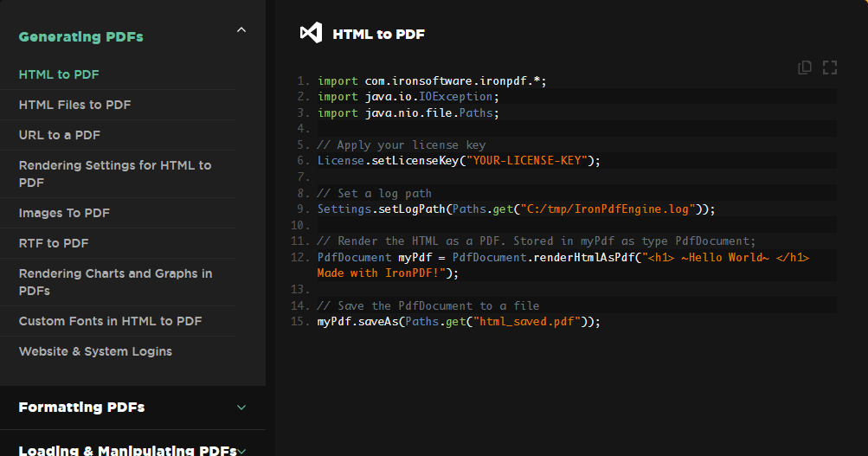Click the com.ironsoftware.ironpdf import line
Screen dimensions: 868x456
(432, 80)
